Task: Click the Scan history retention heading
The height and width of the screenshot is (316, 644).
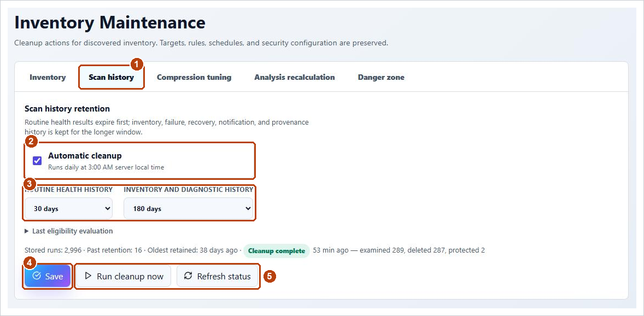Action: (67, 109)
